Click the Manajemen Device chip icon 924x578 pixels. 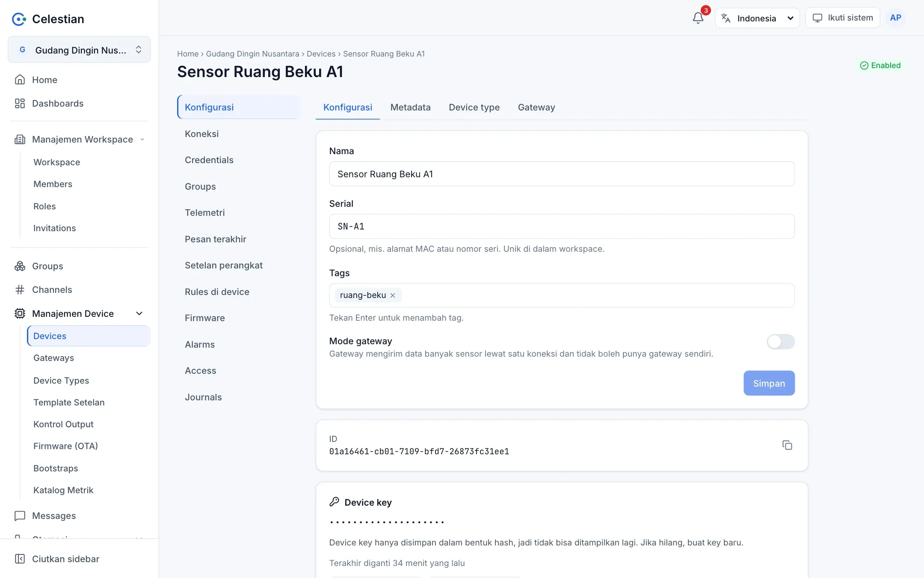click(20, 313)
